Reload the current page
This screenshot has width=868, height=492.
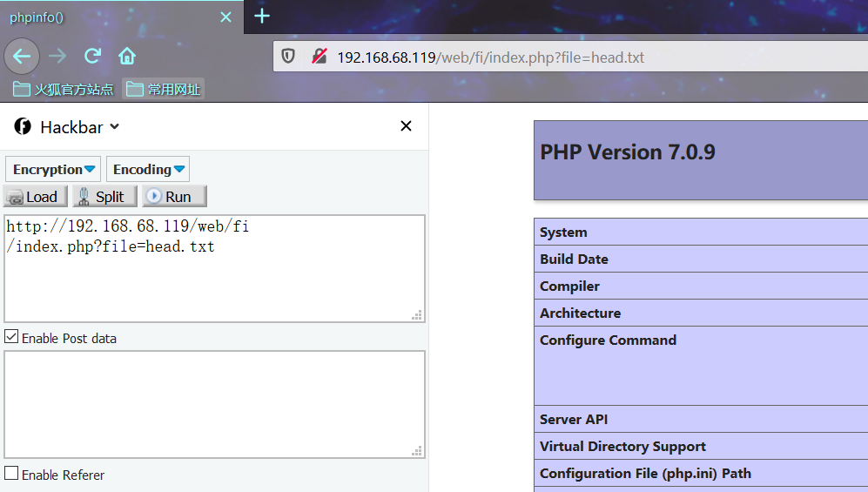click(x=92, y=56)
